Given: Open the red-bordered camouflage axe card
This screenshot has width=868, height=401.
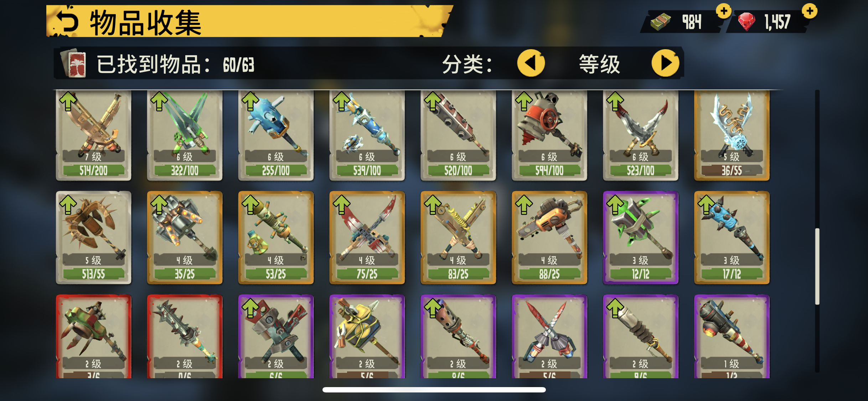Looking at the screenshot, I should (x=93, y=336).
